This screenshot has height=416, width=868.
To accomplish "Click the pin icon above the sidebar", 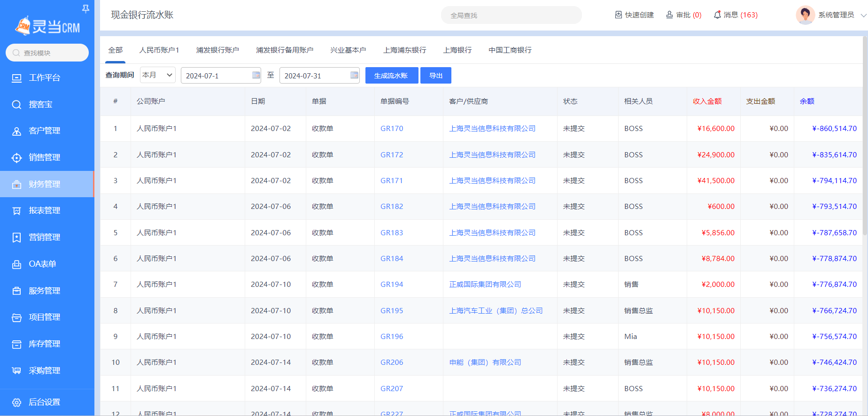I will 85,8.
